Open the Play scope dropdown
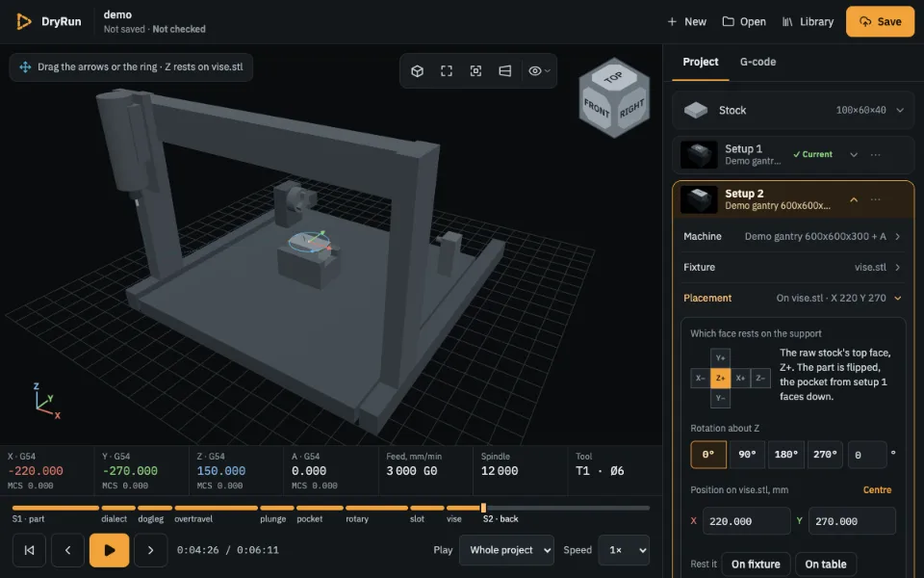 (x=507, y=550)
